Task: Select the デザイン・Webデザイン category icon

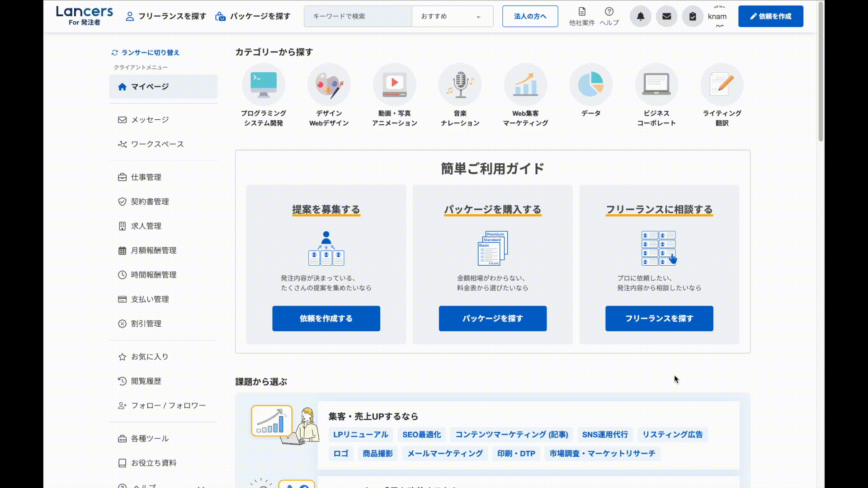Action: [x=329, y=85]
